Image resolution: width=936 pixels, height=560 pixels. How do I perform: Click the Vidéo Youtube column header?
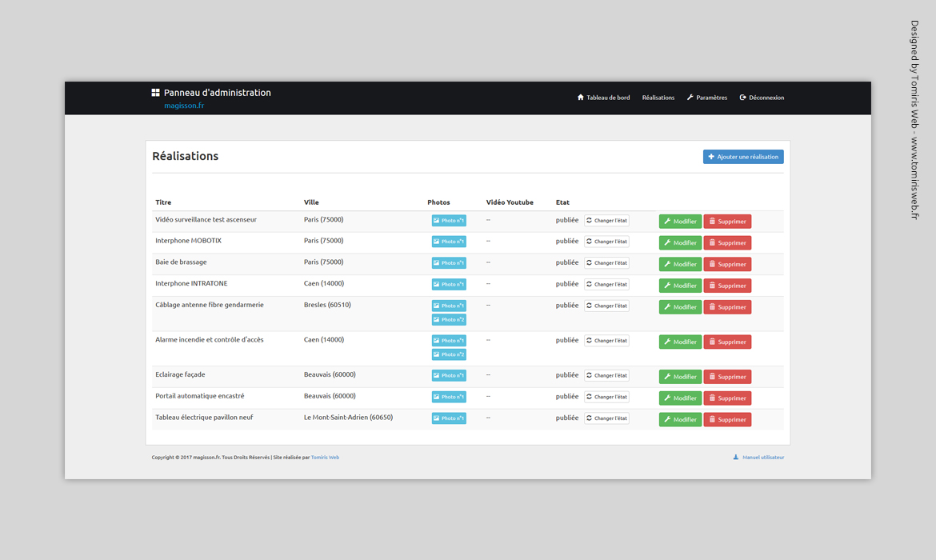(x=510, y=202)
